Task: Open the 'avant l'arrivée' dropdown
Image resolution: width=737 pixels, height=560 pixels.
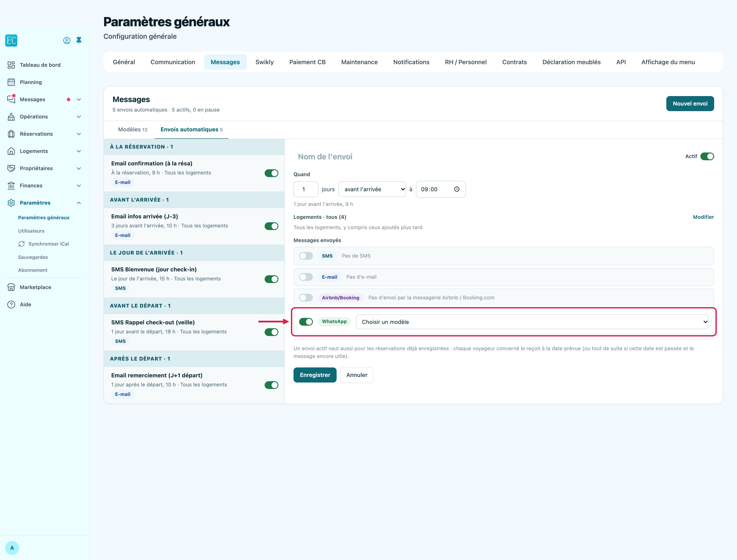Action: click(x=372, y=189)
